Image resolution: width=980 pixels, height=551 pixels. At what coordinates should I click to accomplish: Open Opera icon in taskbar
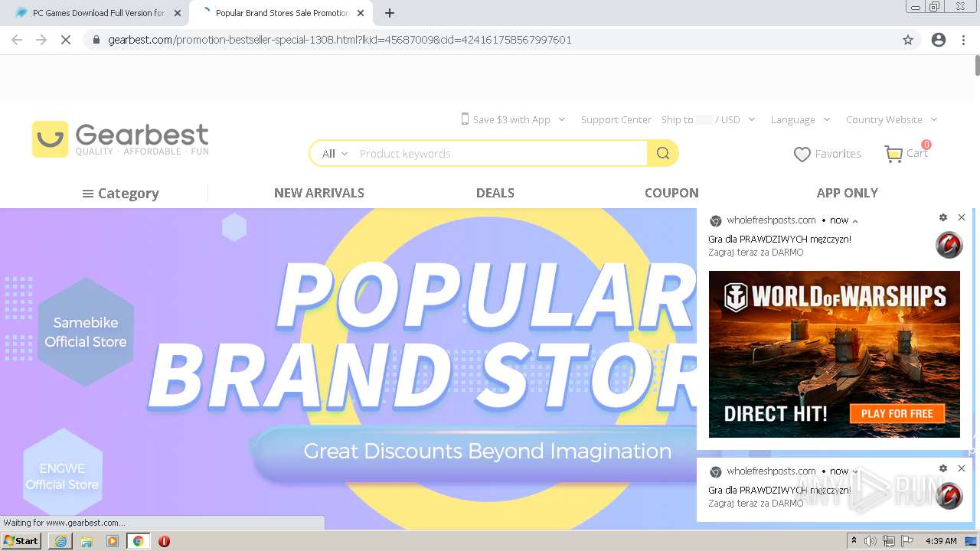(164, 541)
